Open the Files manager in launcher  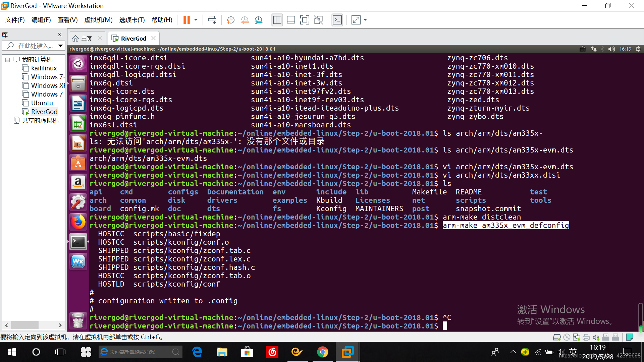pyautogui.click(x=78, y=83)
